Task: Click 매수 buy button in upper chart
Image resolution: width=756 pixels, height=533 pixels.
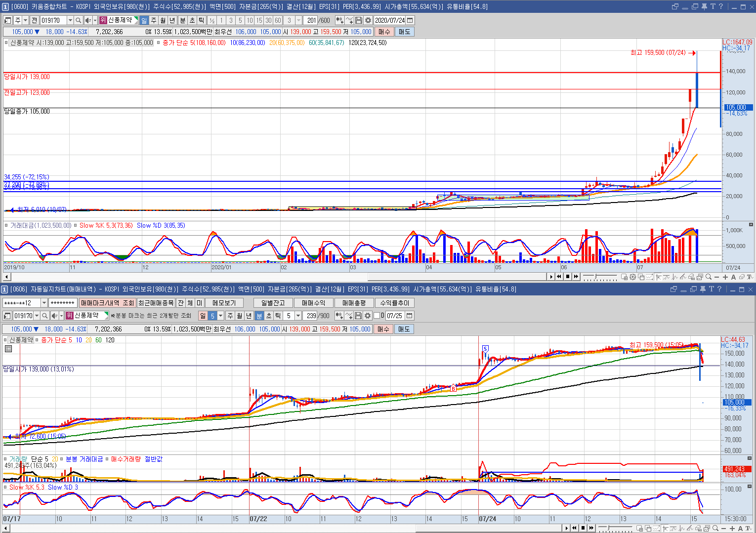Action: tap(384, 32)
